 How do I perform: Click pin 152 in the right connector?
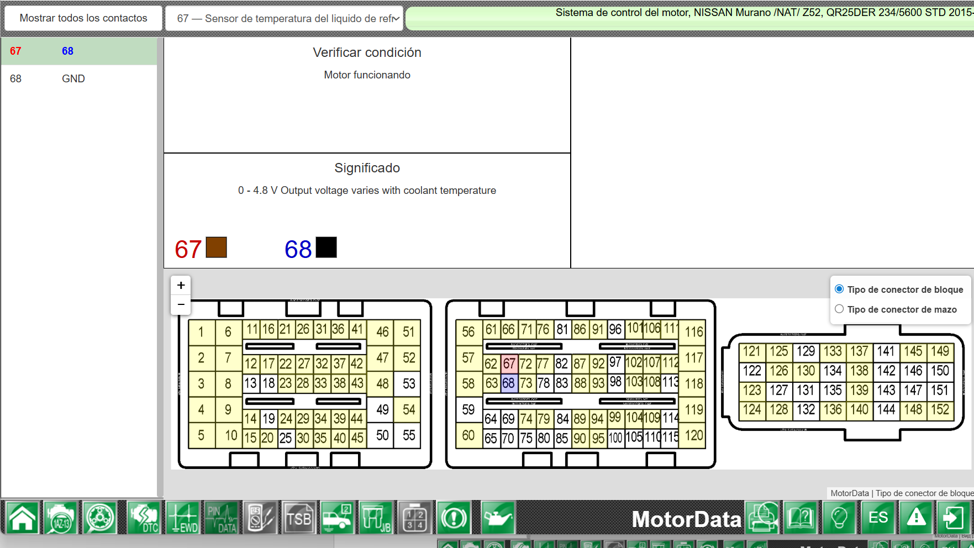click(939, 410)
